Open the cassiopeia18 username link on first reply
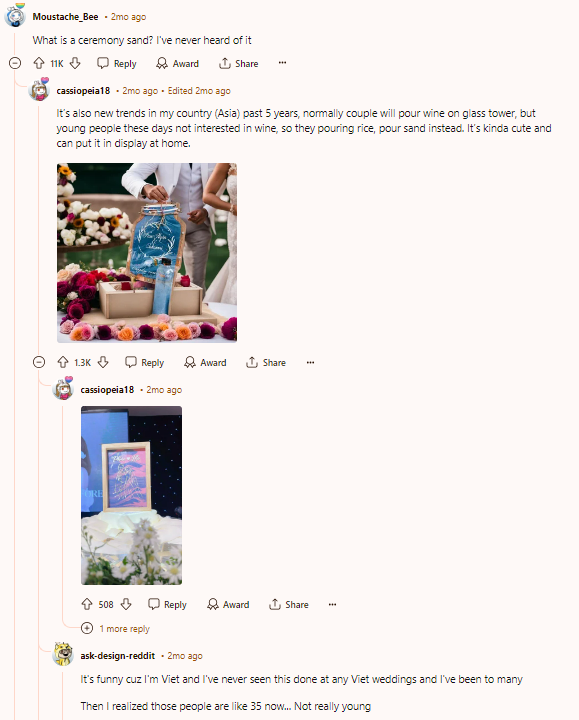579x720 pixels. [x=83, y=91]
